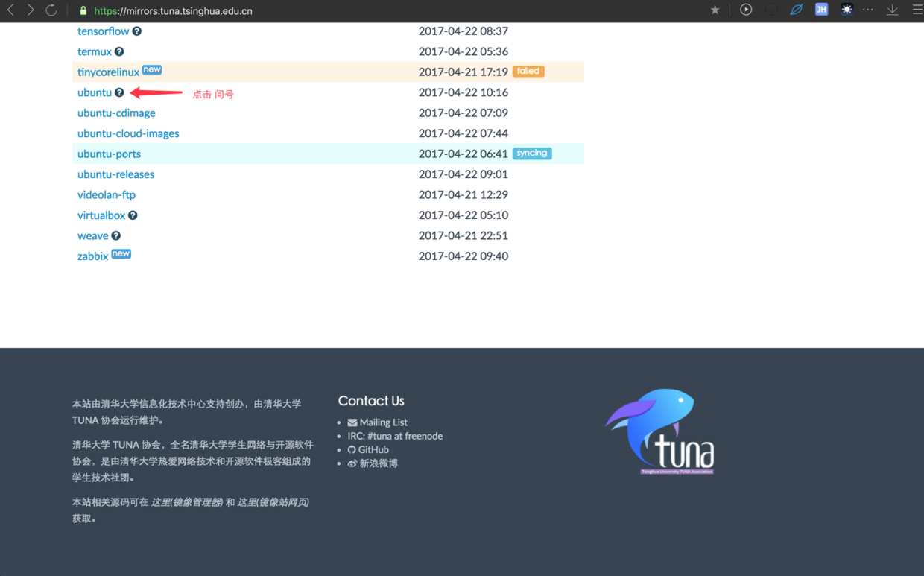This screenshot has width=924, height=576.
Task: Open the JH extension icon
Action: click(821, 10)
